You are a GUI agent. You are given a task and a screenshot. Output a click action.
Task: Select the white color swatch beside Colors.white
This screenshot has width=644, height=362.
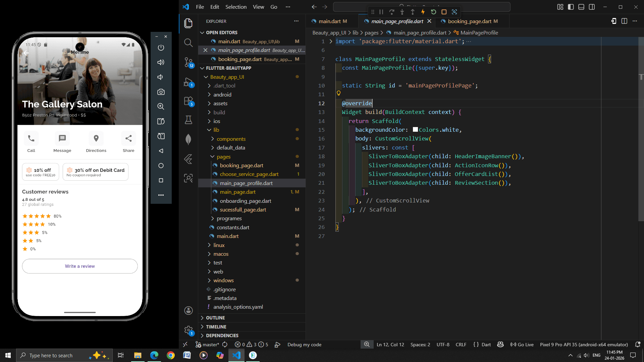[x=415, y=129]
